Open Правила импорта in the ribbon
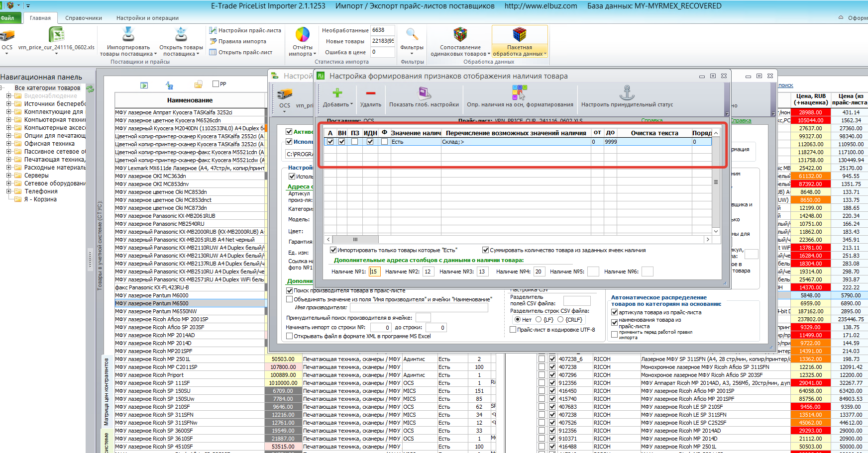 238,41
